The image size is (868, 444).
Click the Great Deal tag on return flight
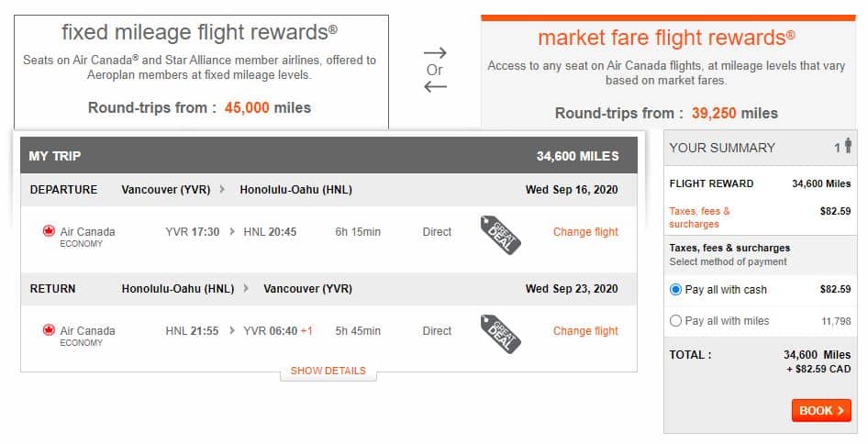click(500, 332)
